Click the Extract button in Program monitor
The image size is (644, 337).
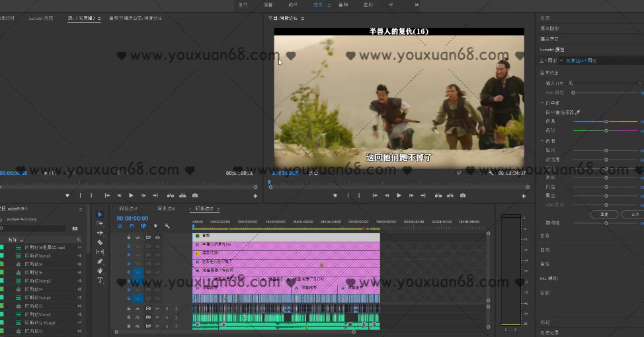tap(450, 196)
